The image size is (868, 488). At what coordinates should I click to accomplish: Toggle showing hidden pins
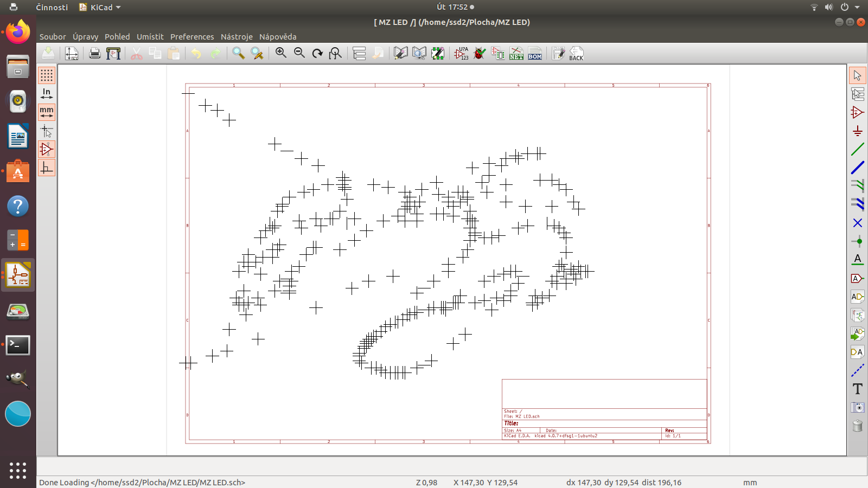[47, 149]
